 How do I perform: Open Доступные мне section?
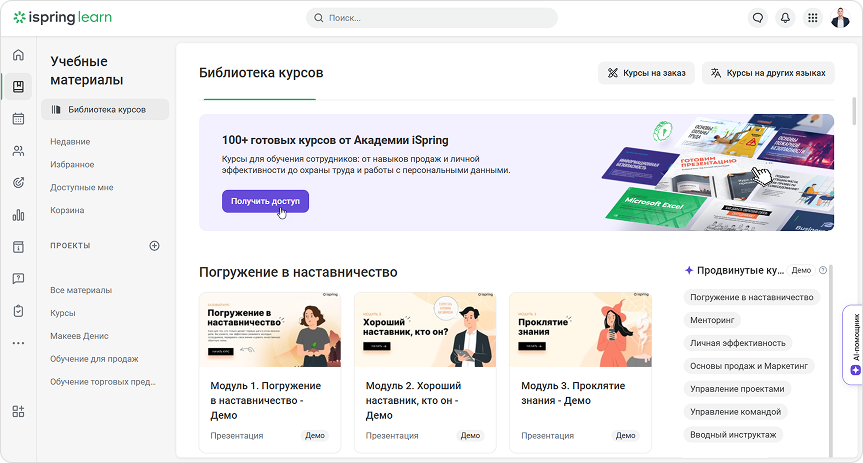pyautogui.click(x=81, y=187)
